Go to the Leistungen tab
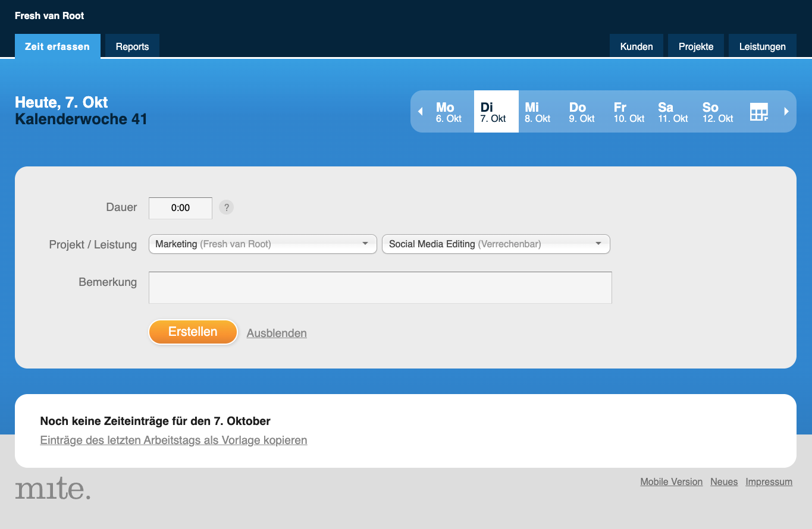Viewport: 812px width, 529px height. point(762,46)
